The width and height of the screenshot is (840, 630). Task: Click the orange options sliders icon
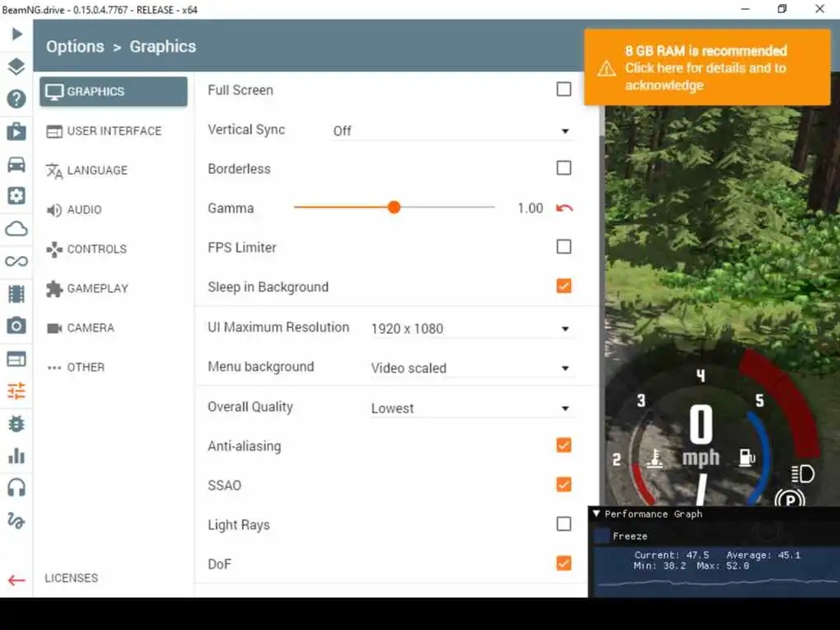coord(16,391)
